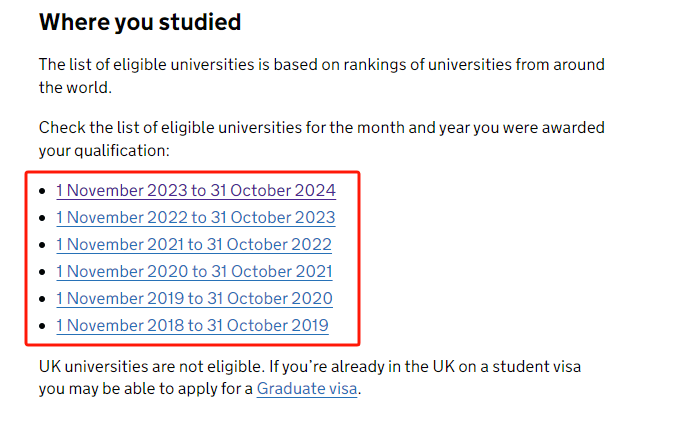Select the 1 November 2021 to 31 October 2022 link

[194, 244]
